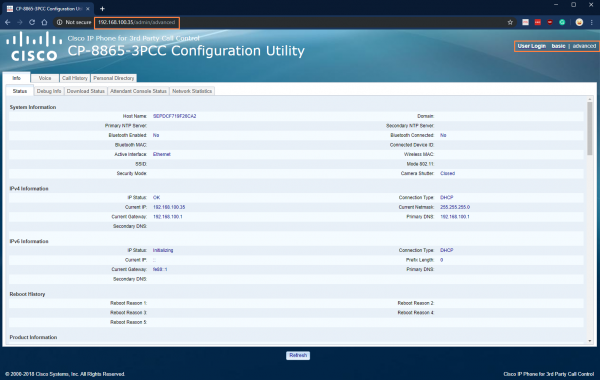Switch to basic view link
This screenshot has height=380, width=600.
[x=558, y=46]
